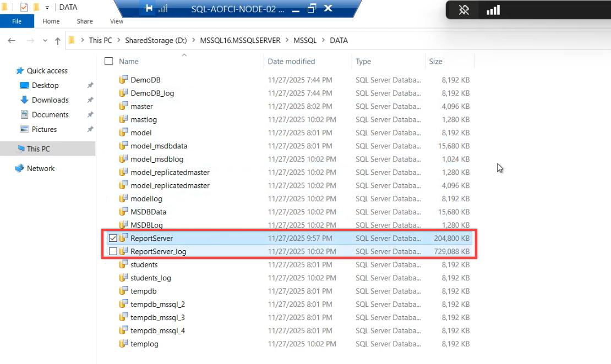Open the File menu tab
The image size is (611, 364).
[x=17, y=21]
